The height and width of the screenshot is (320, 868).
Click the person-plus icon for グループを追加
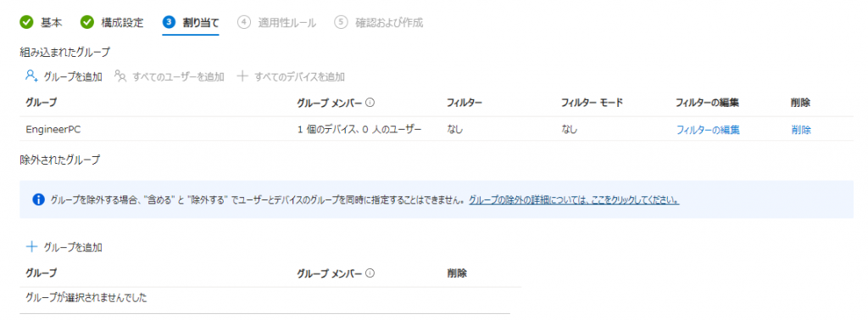pyautogui.click(x=31, y=76)
